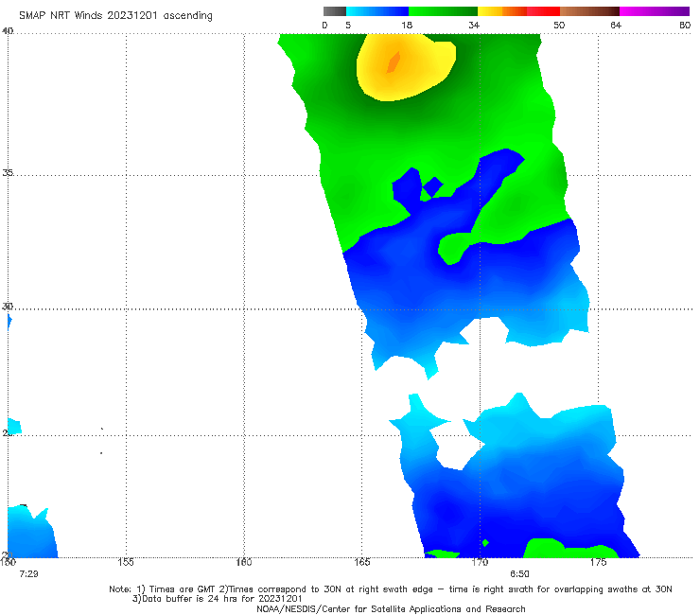Click the cyan-to-blue segment of the color bar
Screen dimensions: 700x615
tap(377, 11)
